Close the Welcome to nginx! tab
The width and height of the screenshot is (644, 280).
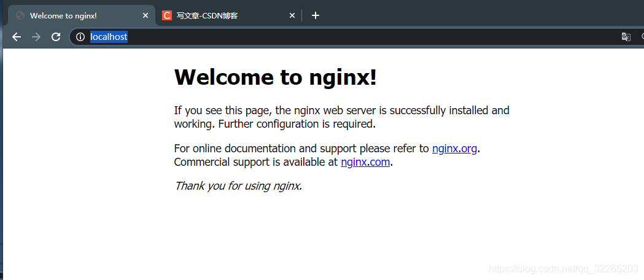pyautogui.click(x=145, y=15)
